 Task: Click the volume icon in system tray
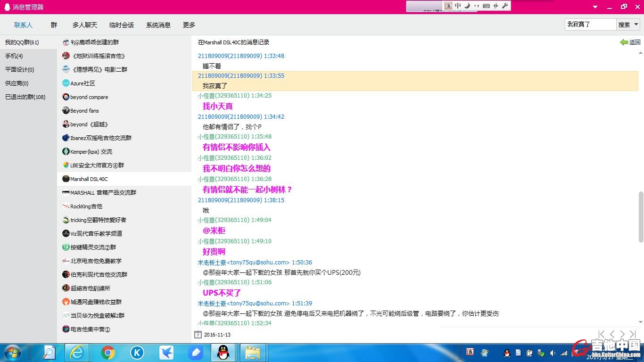pyautogui.click(x=553, y=353)
